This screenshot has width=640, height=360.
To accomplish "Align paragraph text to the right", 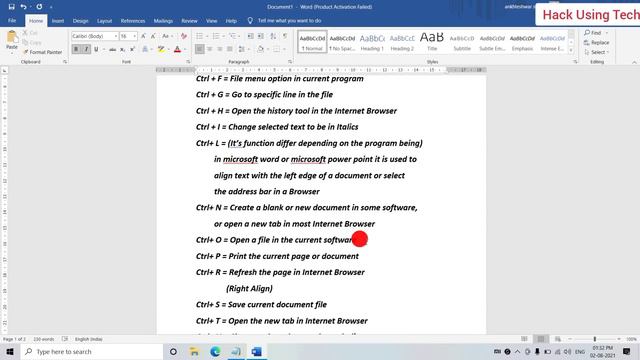I will click(x=220, y=49).
